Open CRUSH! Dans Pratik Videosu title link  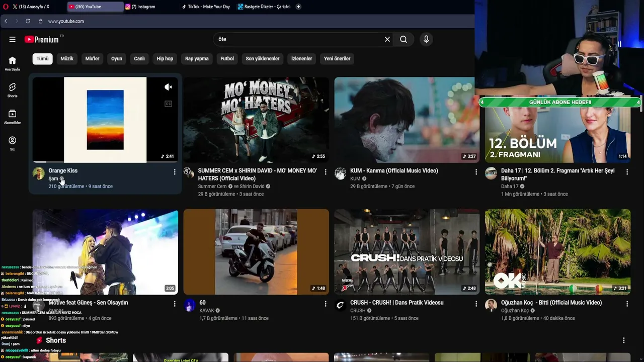397,303
